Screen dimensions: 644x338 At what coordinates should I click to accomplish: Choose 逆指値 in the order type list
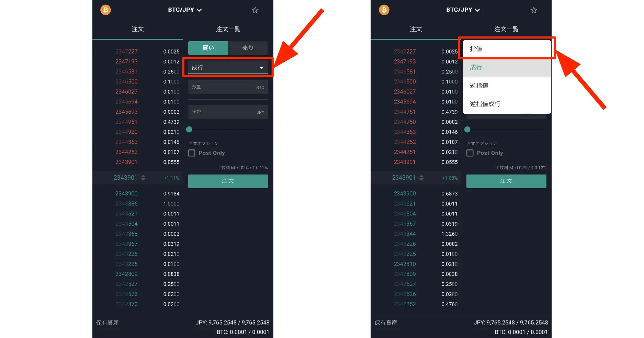click(507, 86)
